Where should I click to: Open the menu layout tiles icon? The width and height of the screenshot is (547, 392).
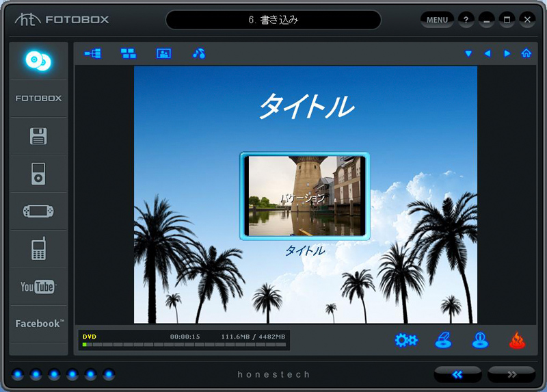tap(129, 53)
